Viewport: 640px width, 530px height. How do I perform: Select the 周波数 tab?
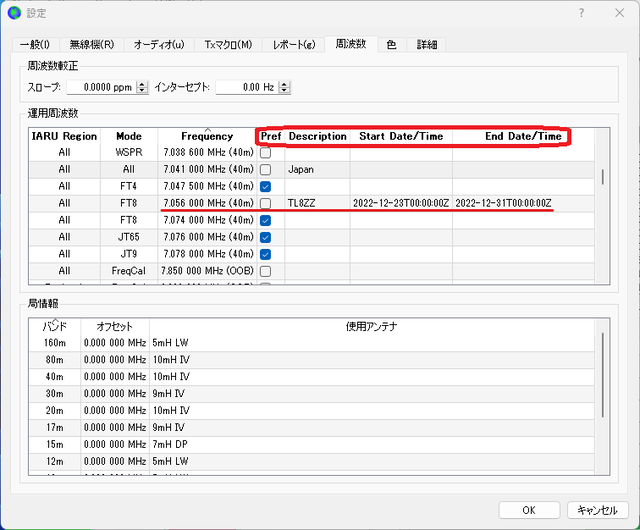pyautogui.click(x=351, y=44)
